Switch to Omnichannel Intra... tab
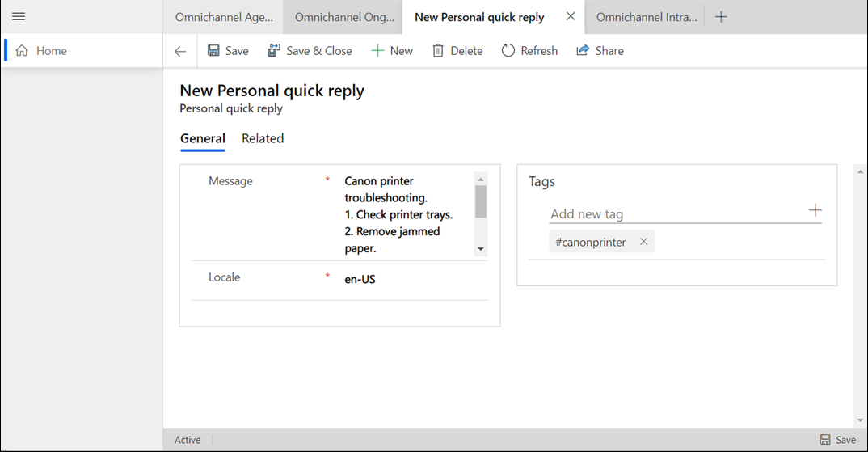868x452 pixels. (646, 17)
